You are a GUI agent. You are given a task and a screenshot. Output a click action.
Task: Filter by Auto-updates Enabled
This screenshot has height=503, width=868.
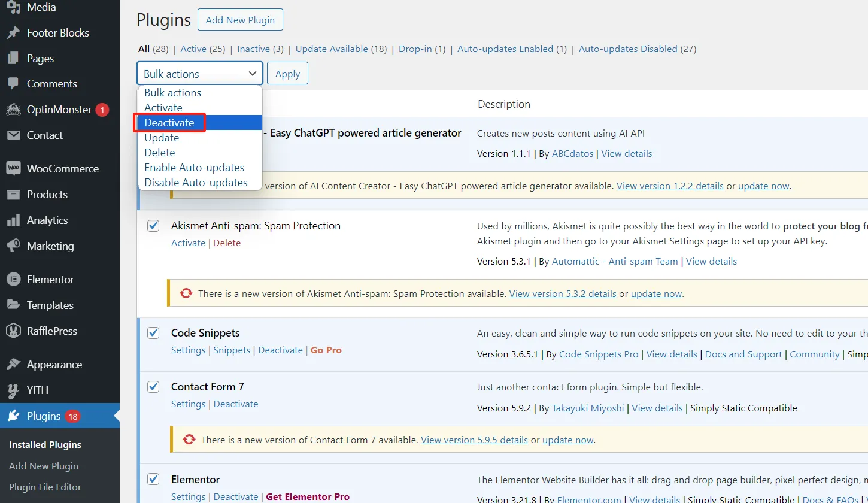click(x=505, y=49)
